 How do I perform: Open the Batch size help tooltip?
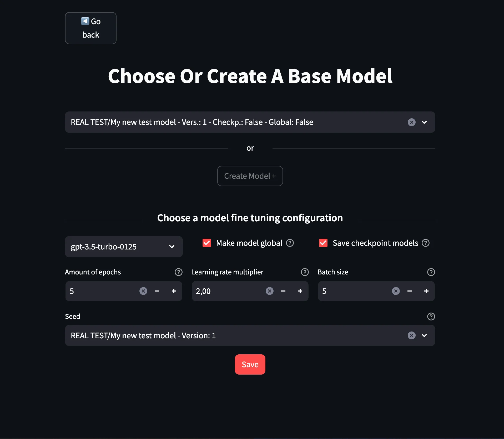coord(431,272)
